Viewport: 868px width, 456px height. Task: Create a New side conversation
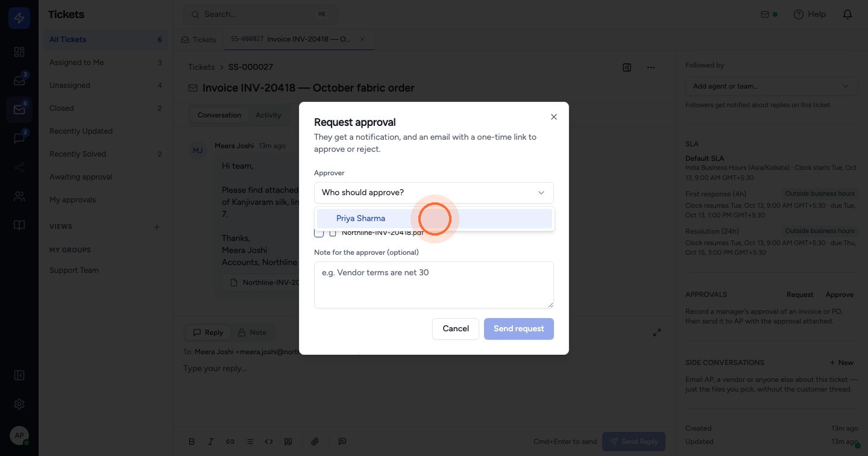pyautogui.click(x=841, y=363)
